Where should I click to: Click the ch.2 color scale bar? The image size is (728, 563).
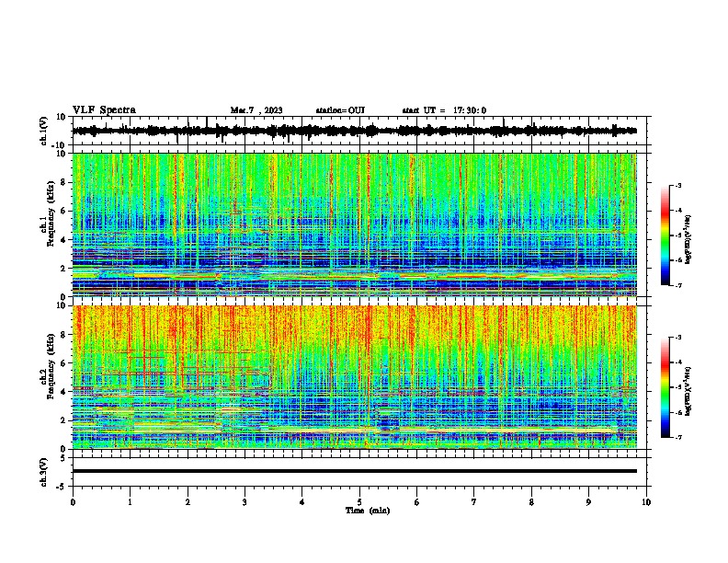click(x=665, y=387)
